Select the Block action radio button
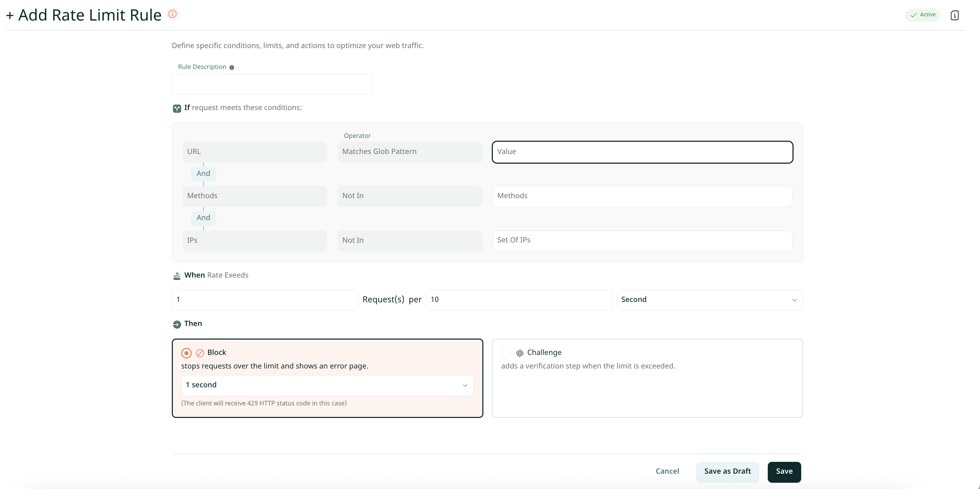This screenshot has width=980, height=489. point(186,353)
